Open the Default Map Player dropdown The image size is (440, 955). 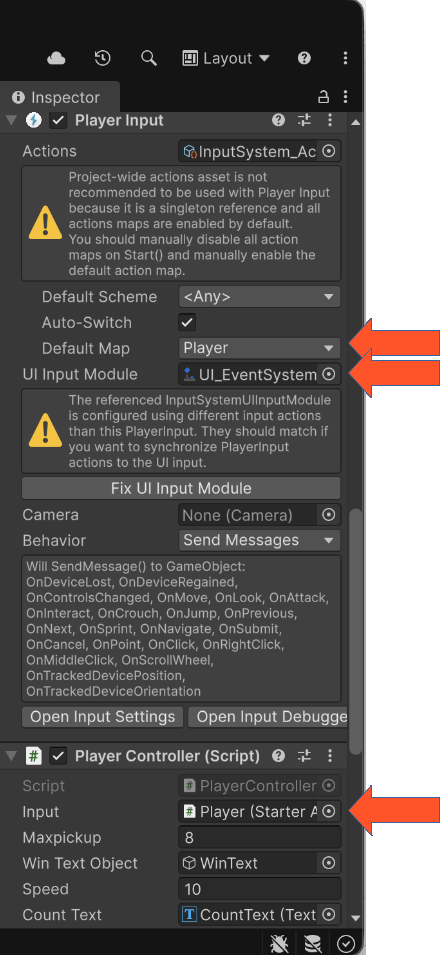(260, 348)
